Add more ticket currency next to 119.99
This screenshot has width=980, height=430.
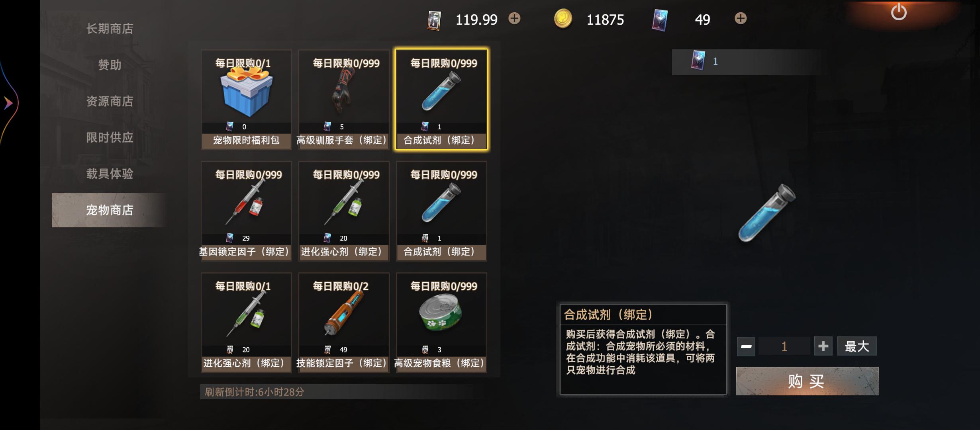click(514, 18)
